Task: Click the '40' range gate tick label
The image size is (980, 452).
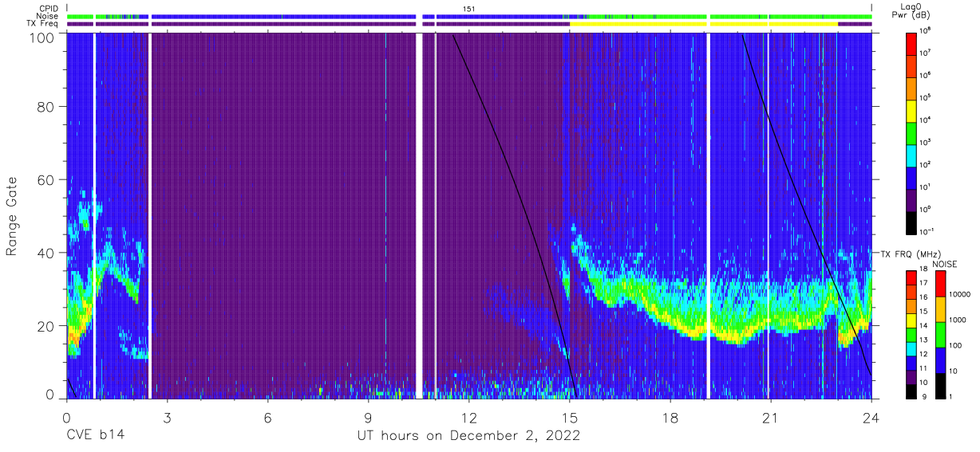Action: coord(46,253)
